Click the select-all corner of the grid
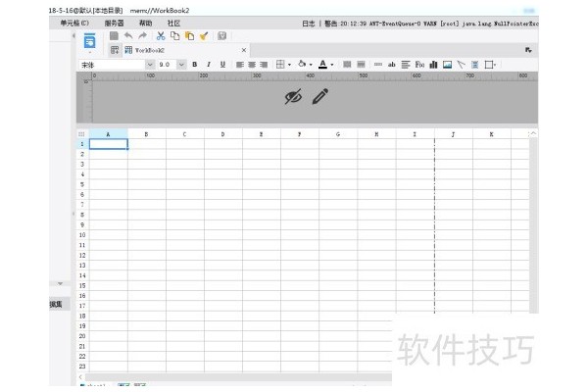The height and width of the screenshot is (392, 588). coord(82,134)
